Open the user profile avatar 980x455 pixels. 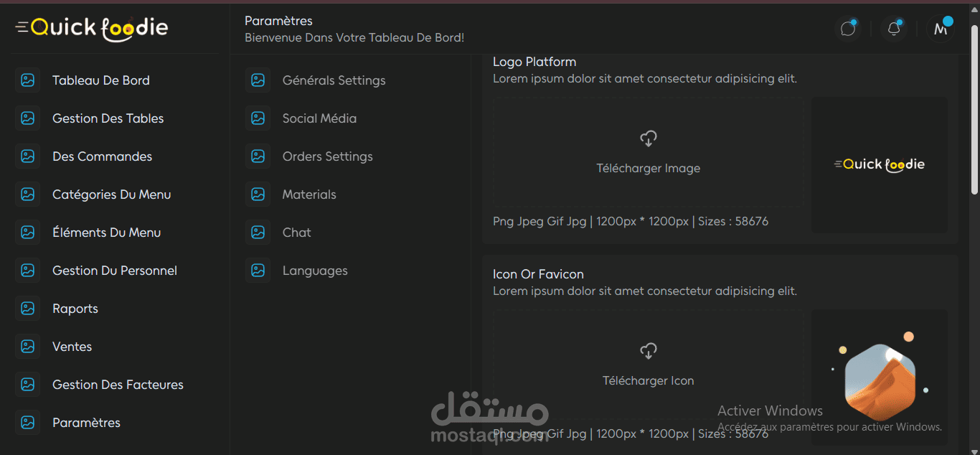pos(941,29)
